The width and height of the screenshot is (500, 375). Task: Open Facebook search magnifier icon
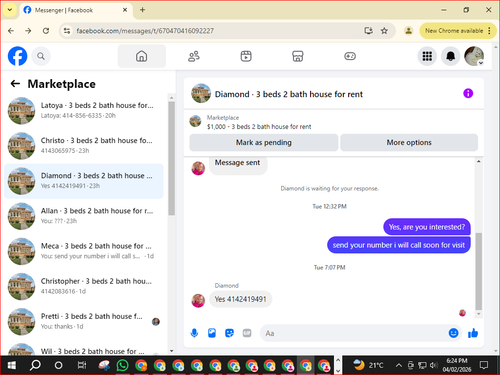41,56
